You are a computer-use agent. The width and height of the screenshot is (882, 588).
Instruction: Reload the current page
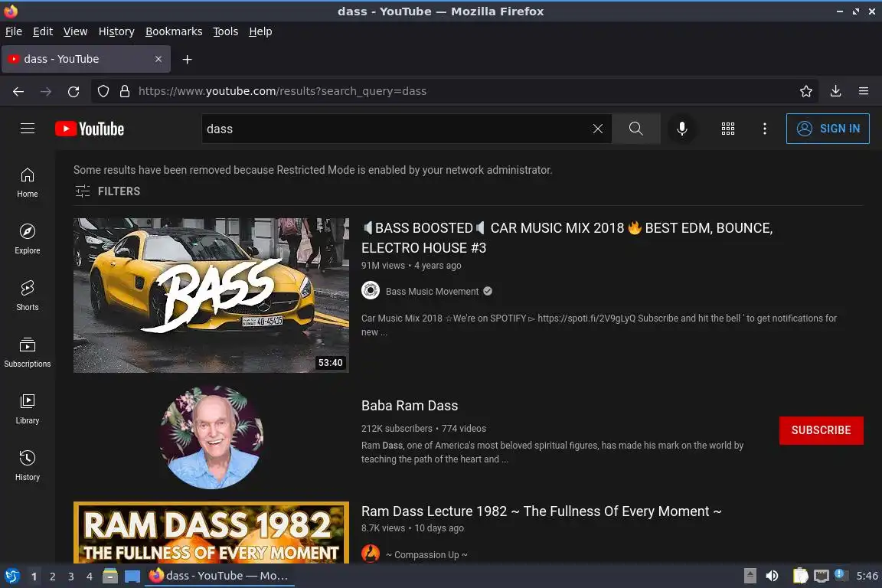[73, 91]
